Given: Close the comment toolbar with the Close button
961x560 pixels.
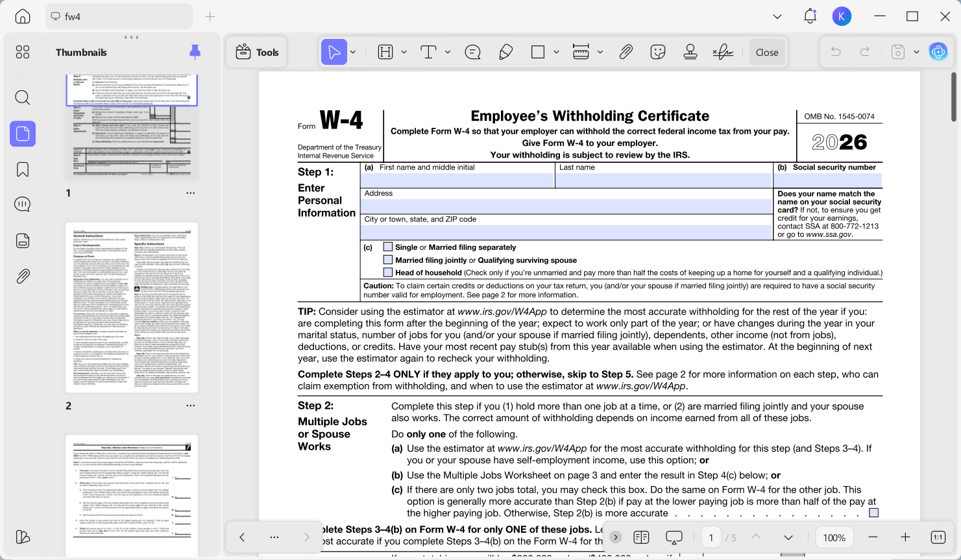Looking at the screenshot, I should (x=767, y=52).
